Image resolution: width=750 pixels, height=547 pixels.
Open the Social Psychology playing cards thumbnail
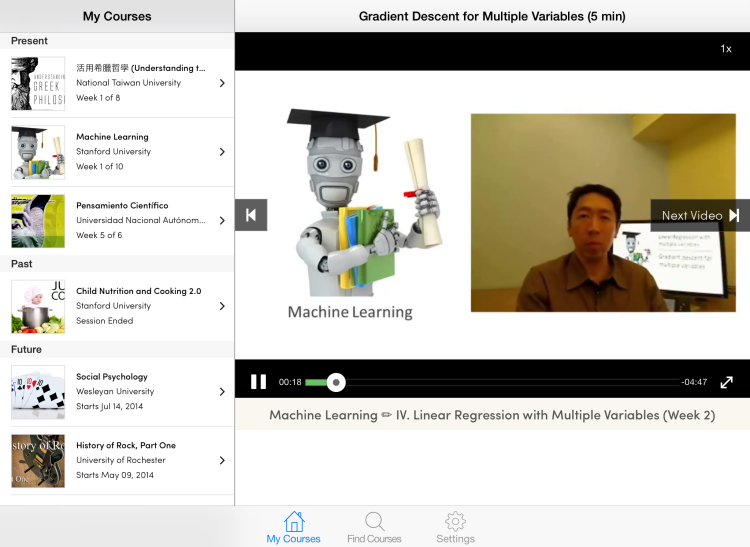pos(38,392)
